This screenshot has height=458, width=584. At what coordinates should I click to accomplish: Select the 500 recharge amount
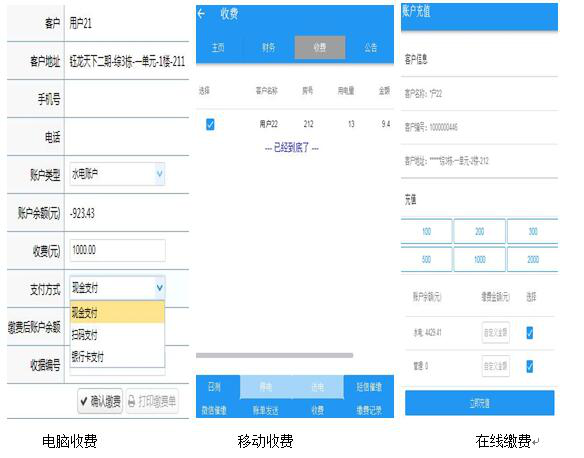click(426, 260)
